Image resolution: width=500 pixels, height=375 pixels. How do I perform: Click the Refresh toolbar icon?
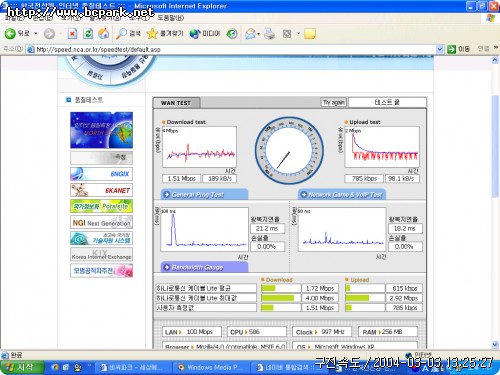click(x=88, y=33)
